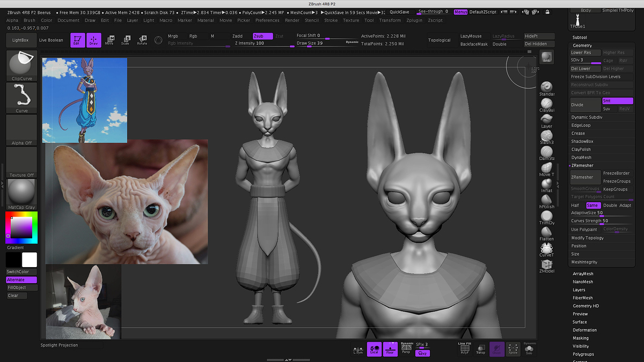Enable Mrgb paint mode

173,36
